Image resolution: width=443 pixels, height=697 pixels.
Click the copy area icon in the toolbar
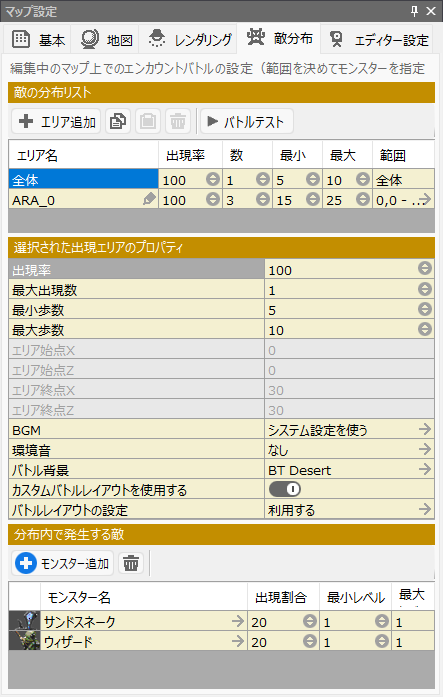pos(118,121)
